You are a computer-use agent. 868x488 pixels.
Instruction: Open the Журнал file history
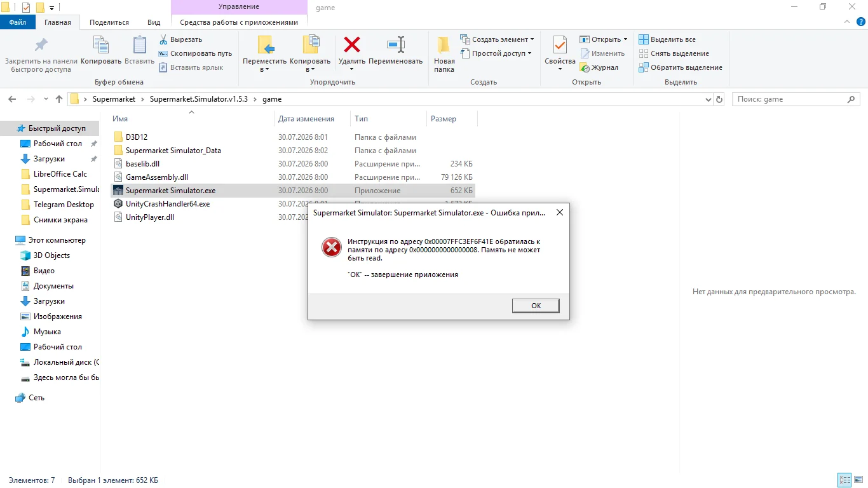(x=599, y=67)
